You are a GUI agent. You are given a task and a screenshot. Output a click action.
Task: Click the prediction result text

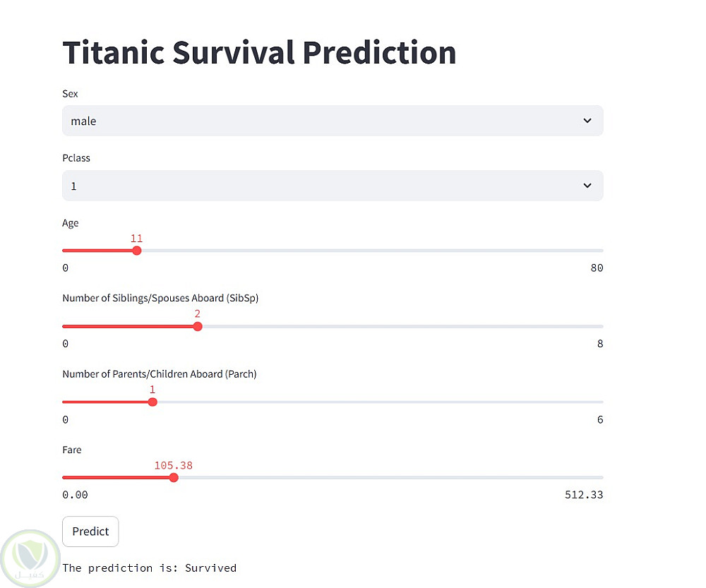(x=149, y=568)
